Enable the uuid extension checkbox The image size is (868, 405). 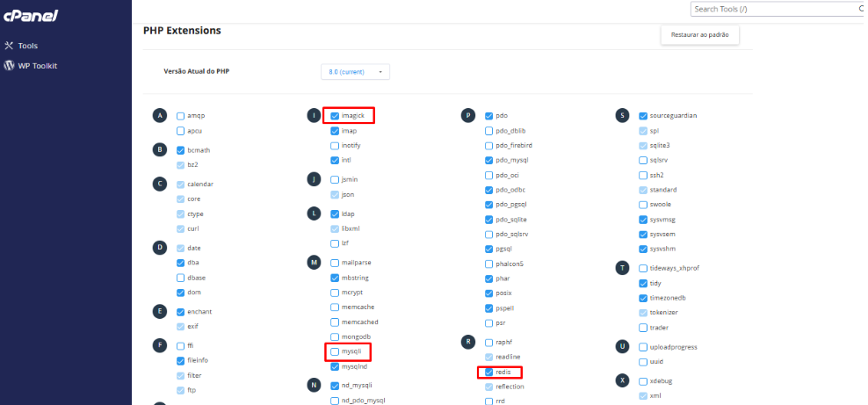coord(643,362)
